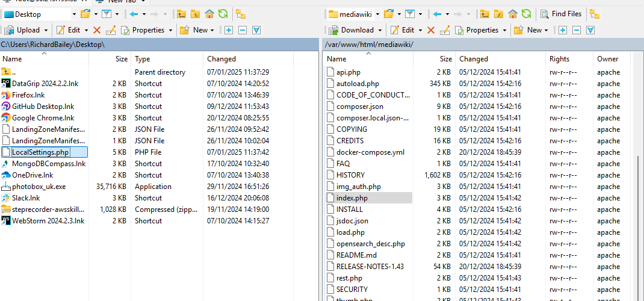Open directory icon in remote mediawiki panel
Screen dimensions: 644x301
(x=389, y=14)
